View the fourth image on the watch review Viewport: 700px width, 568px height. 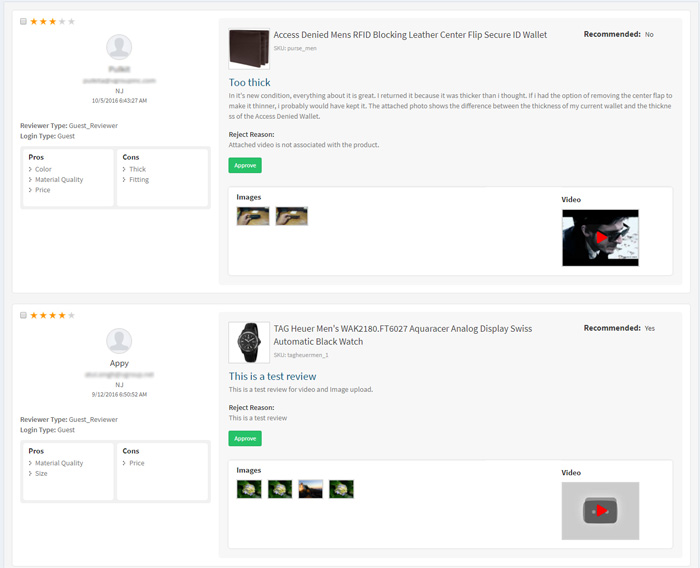342,489
